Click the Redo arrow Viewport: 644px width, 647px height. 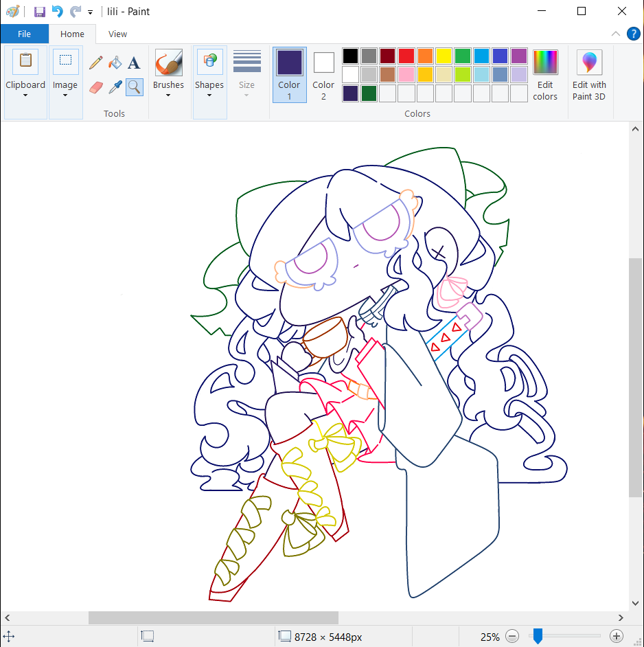[x=75, y=12]
